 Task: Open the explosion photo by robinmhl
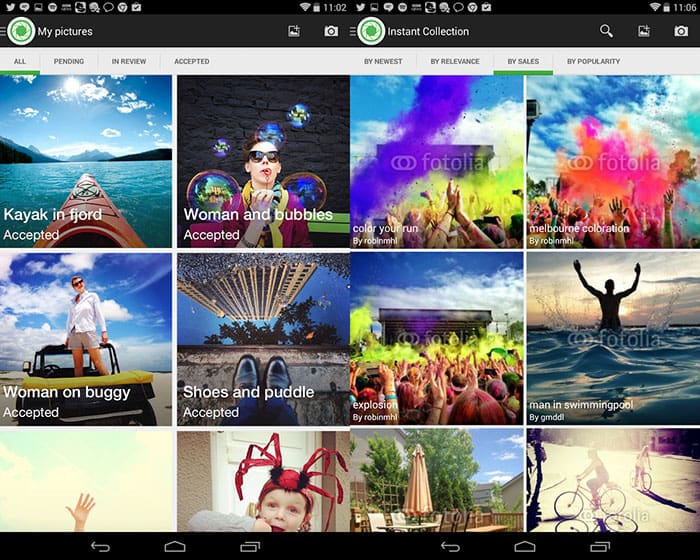437,338
